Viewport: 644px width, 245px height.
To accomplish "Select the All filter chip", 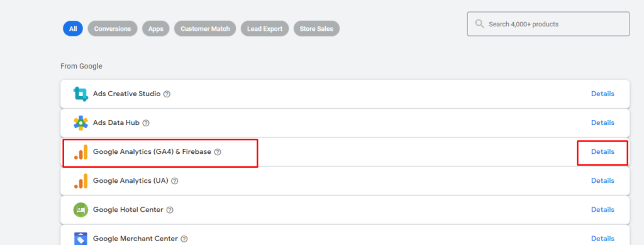I will (73, 29).
